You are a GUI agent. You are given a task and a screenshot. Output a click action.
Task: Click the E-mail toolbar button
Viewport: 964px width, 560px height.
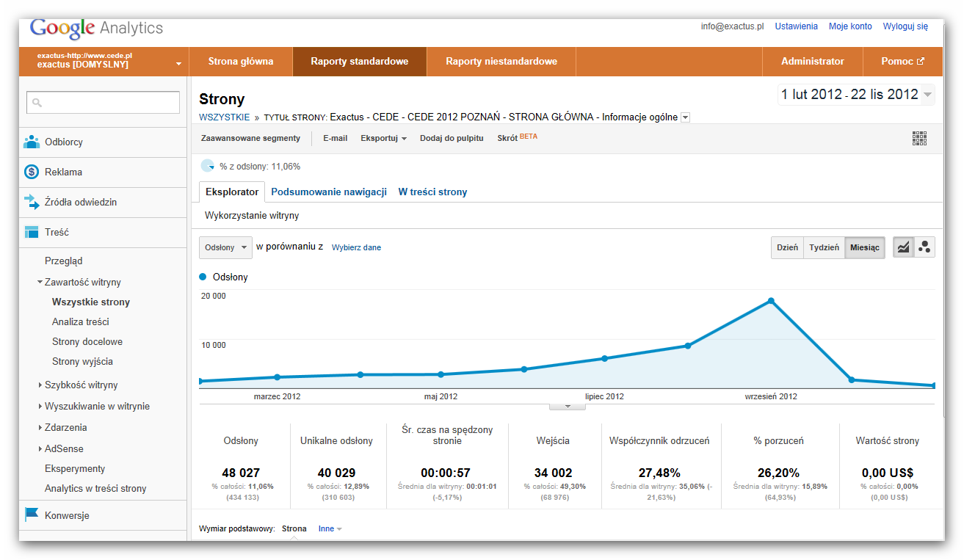[335, 138]
